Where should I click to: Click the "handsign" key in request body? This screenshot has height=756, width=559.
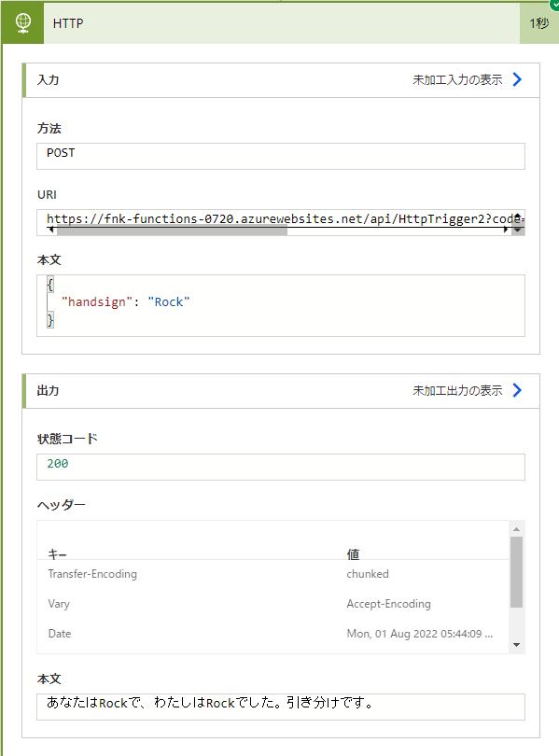click(x=97, y=301)
